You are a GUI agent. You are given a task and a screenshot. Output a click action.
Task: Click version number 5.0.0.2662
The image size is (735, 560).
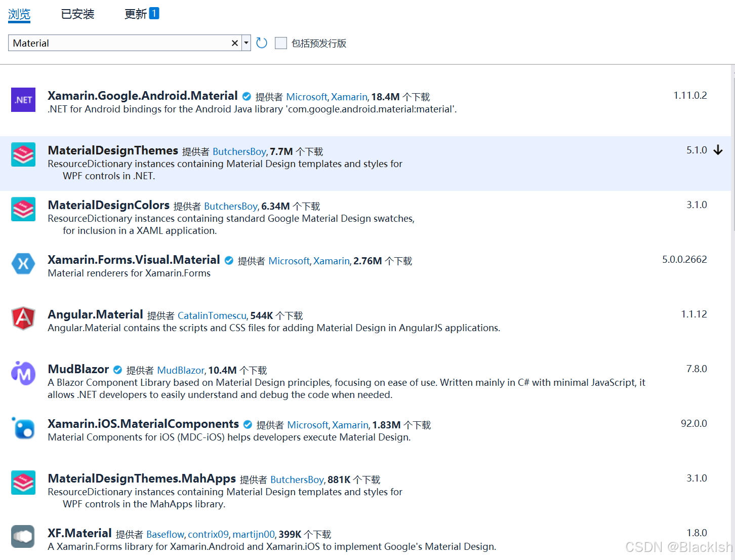point(684,260)
